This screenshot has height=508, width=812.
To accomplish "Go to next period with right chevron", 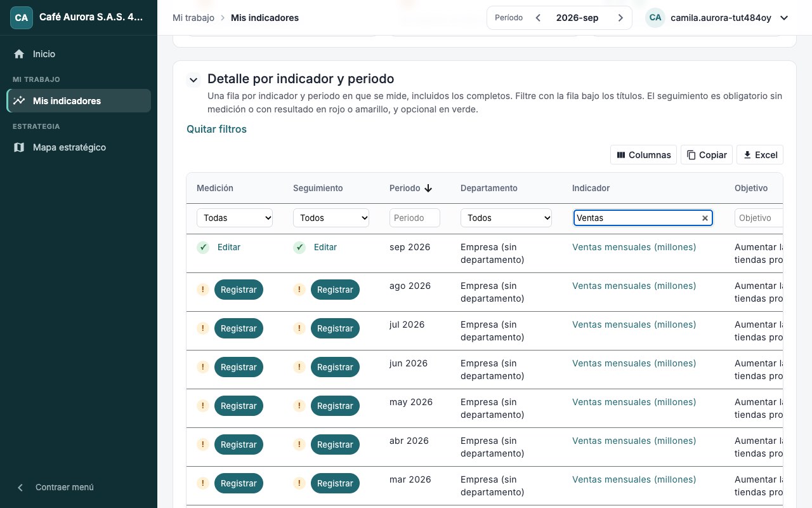I will [620, 18].
